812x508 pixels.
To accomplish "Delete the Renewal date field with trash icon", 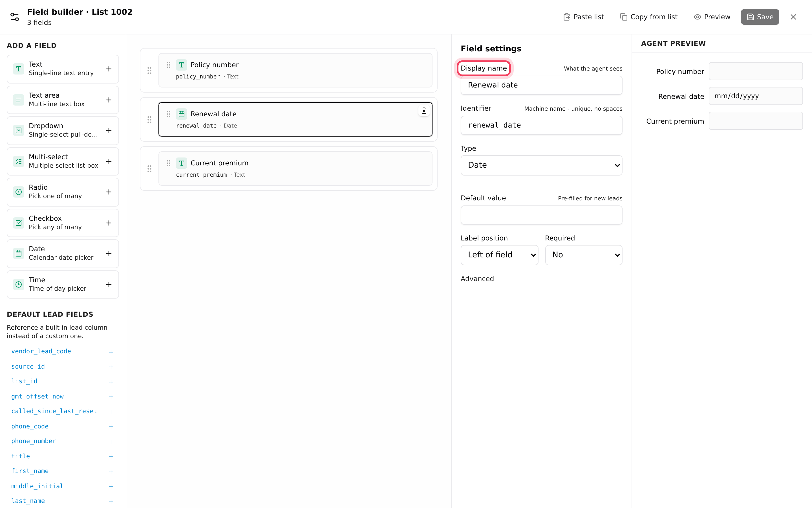I will pyautogui.click(x=424, y=111).
